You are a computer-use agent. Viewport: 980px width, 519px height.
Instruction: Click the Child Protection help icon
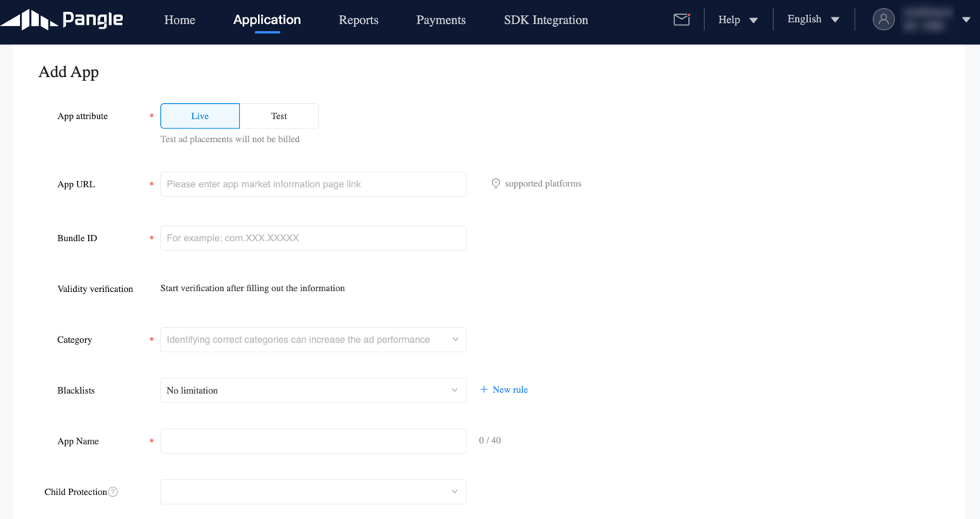(113, 491)
